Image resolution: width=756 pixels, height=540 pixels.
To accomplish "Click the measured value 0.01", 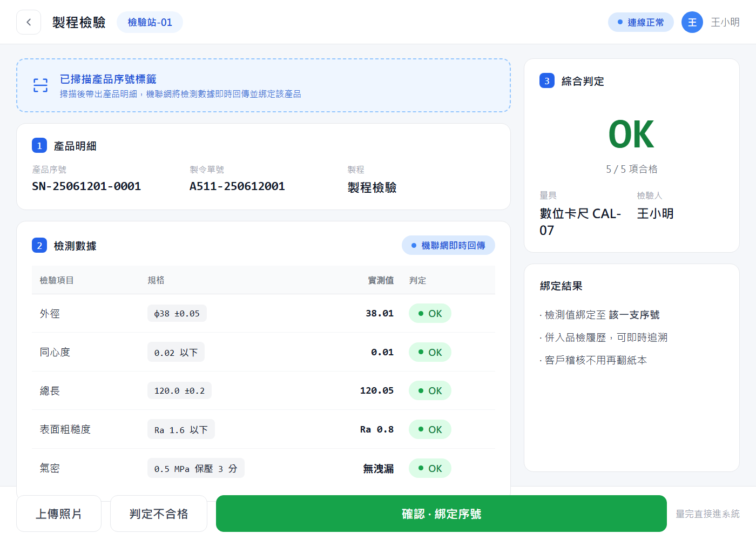I will 382,352.
